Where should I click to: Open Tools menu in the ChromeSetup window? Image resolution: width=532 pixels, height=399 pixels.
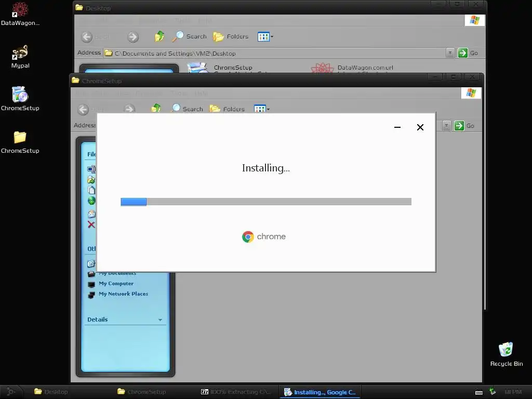179,93
